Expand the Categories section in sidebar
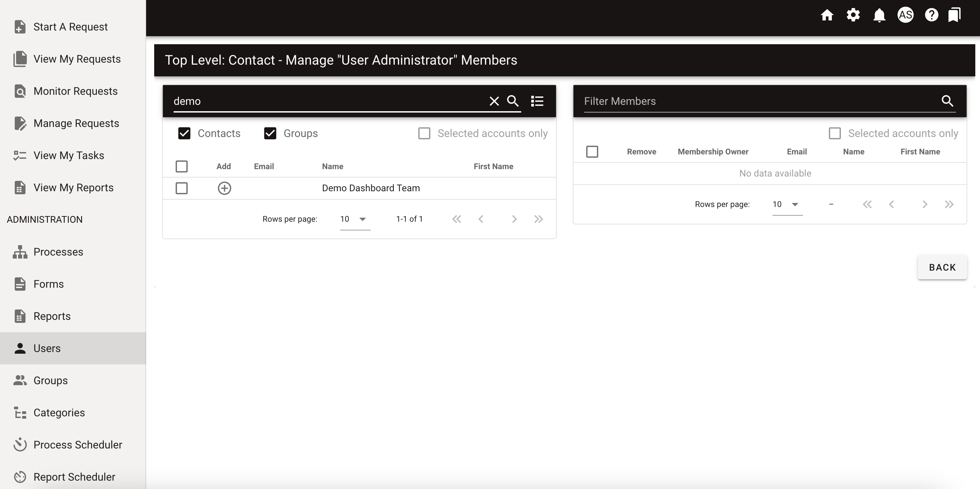The width and height of the screenshot is (980, 489). coord(59,413)
